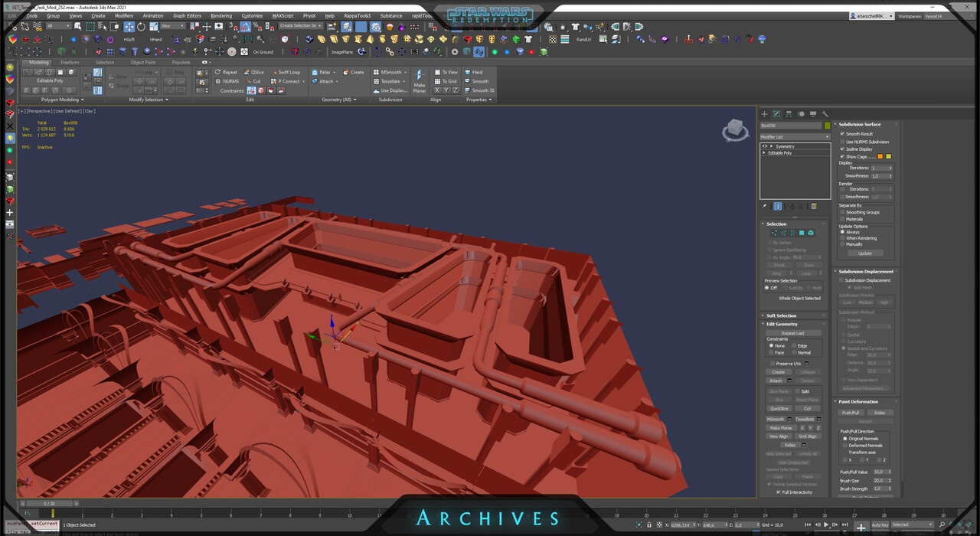Screen dimensions: 980x536
Task: Click the yellow Show Cage color swatch
Action: pyautogui.click(x=888, y=156)
